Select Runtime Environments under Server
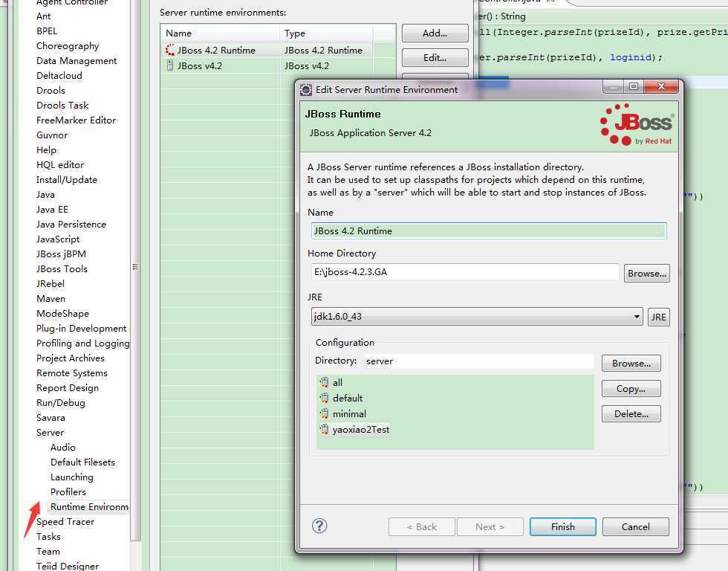Viewport: 728px width, 571px height. point(89,506)
